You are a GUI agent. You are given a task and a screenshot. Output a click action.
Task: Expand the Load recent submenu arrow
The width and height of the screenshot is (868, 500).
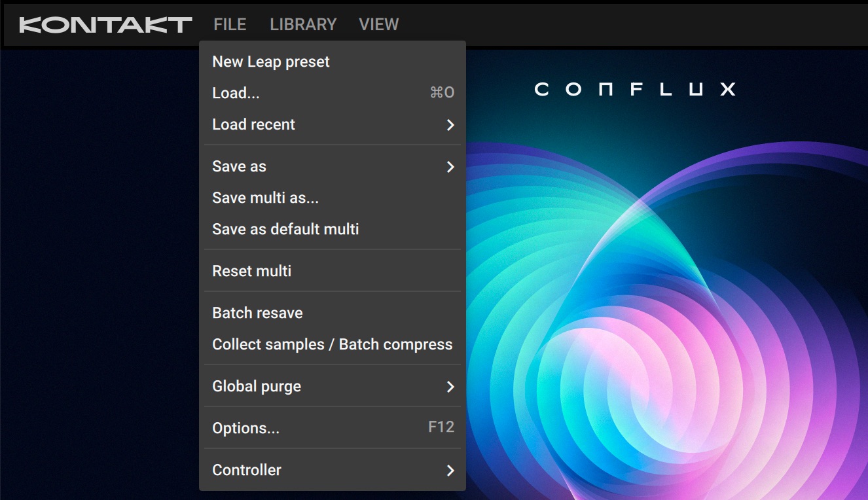tap(450, 125)
